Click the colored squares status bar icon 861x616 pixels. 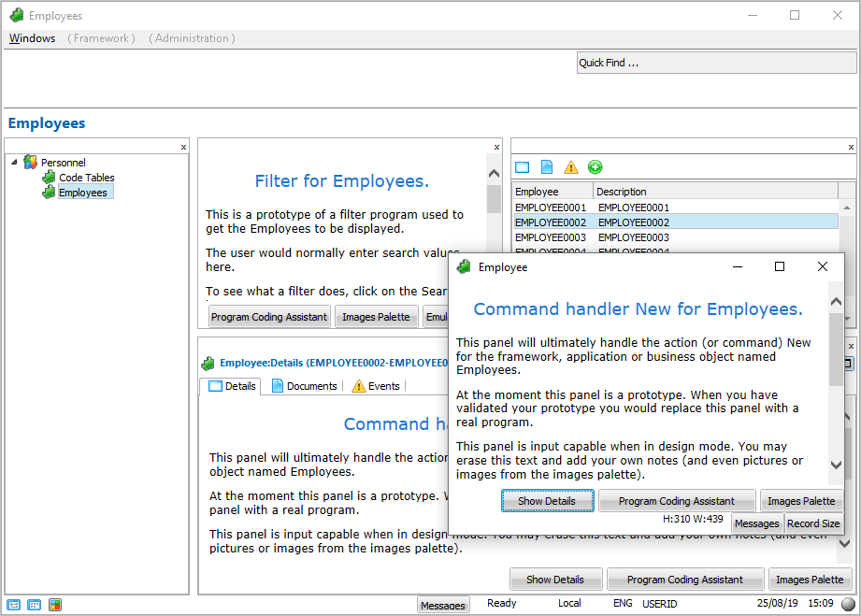click(x=55, y=605)
